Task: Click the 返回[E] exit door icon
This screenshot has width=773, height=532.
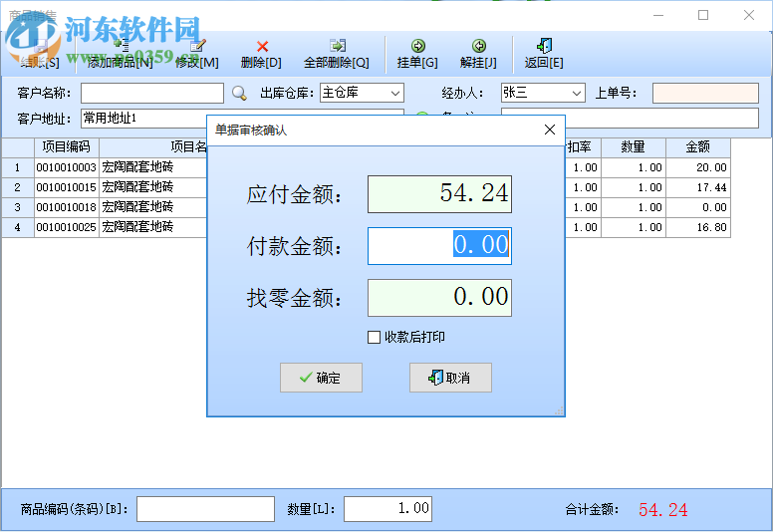Action: [x=544, y=46]
